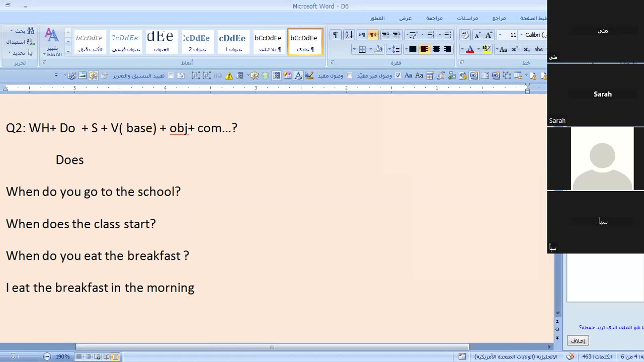The image size is (644, 362).
Task: Apply the عنوان 2 heading style
Action: (197, 41)
